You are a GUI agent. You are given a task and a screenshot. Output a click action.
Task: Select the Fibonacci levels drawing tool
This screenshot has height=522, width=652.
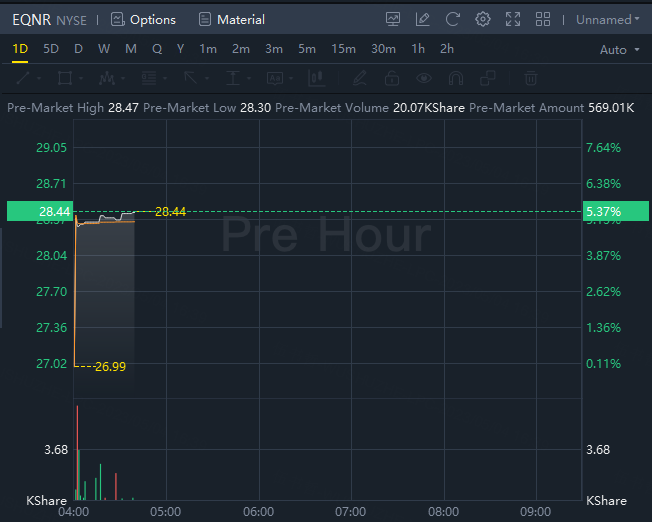pyautogui.click(x=149, y=78)
